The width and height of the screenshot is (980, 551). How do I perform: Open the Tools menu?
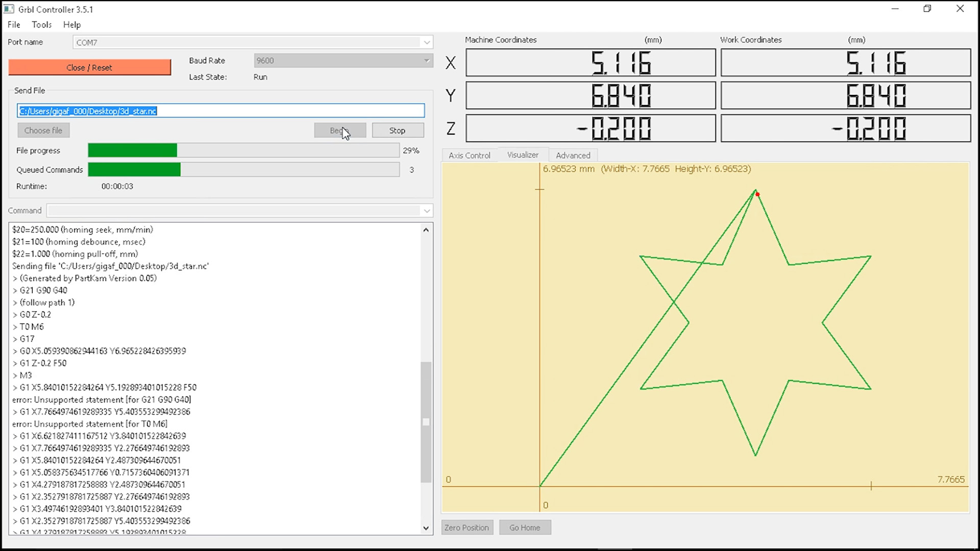[41, 24]
